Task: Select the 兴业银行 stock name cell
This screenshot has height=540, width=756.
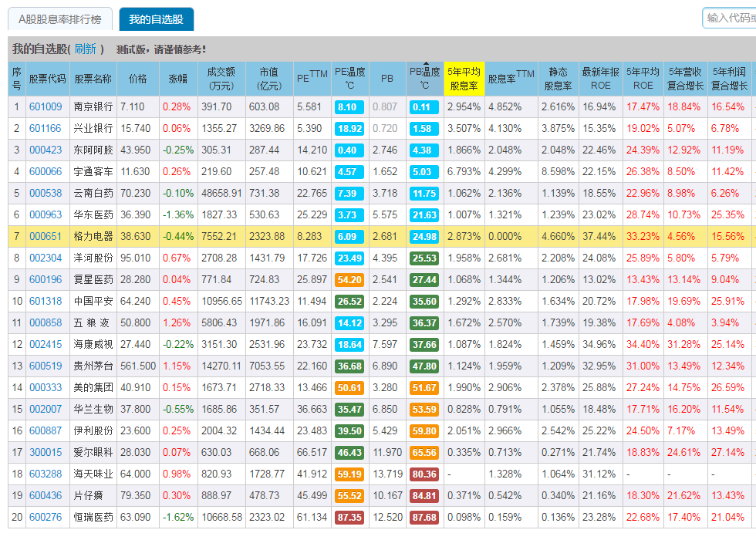Action: pos(93,128)
